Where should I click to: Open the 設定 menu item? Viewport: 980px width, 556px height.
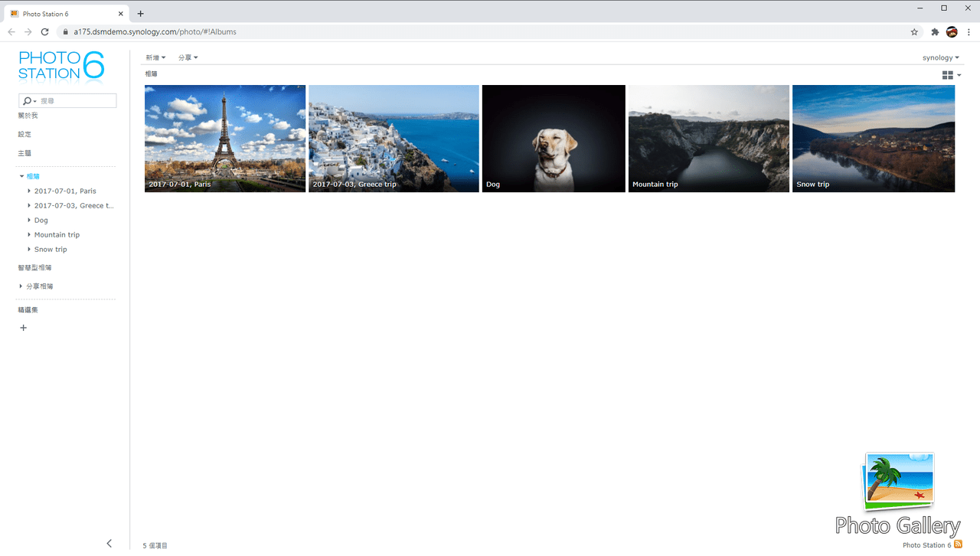(x=24, y=134)
